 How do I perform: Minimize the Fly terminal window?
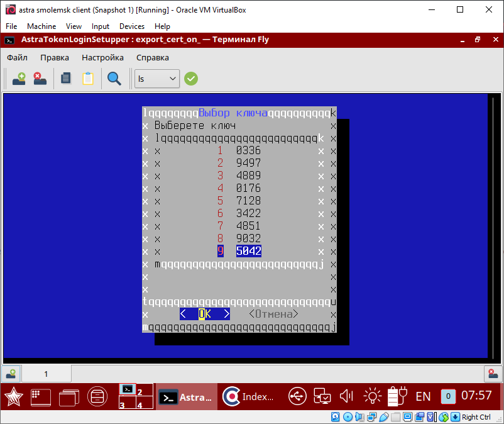[x=463, y=40]
